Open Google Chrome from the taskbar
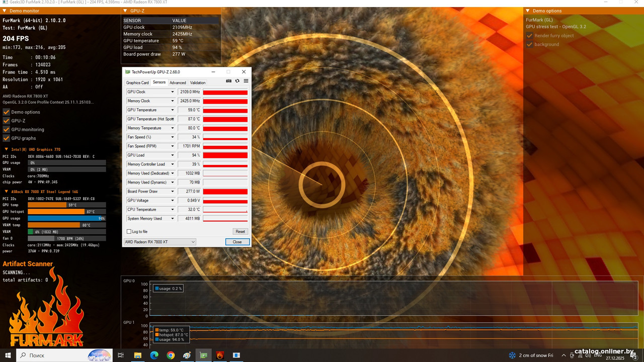 171,355
